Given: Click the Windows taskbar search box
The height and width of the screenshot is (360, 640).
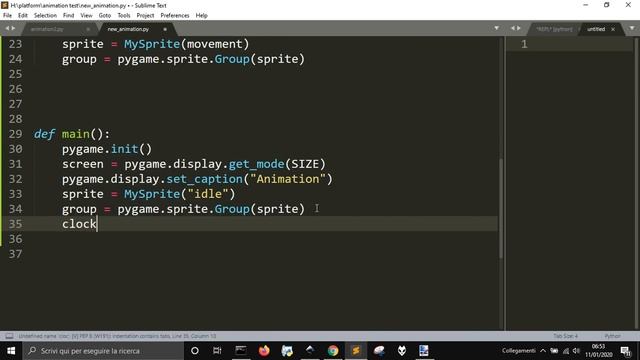Looking at the screenshot, I should pyautogui.click(x=103, y=351).
